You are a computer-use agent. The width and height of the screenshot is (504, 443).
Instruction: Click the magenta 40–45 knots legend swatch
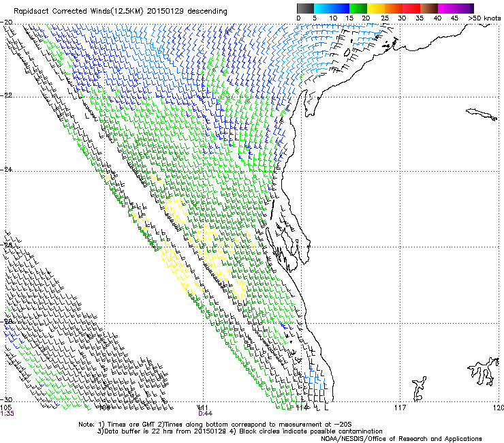[x=447, y=8]
